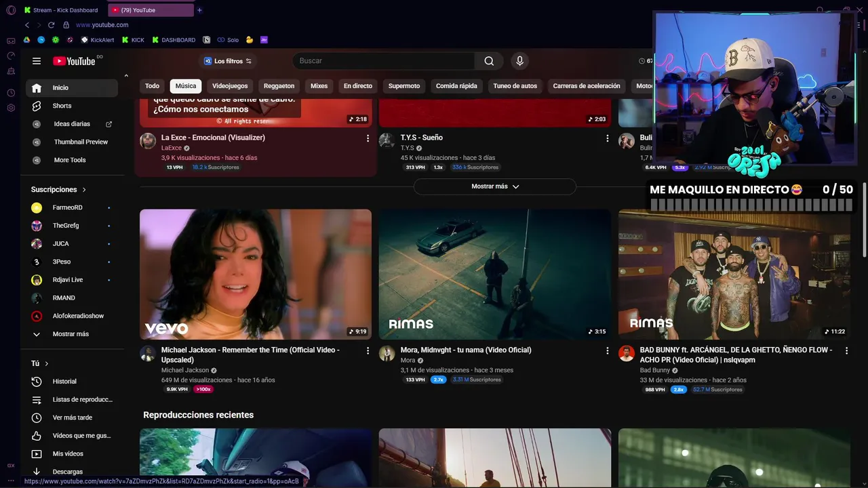Image resolution: width=868 pixels, height=488 pixels.
Task: Switch to Stream - Kick Dashboard tab
Action: click(x=63, y=10)
